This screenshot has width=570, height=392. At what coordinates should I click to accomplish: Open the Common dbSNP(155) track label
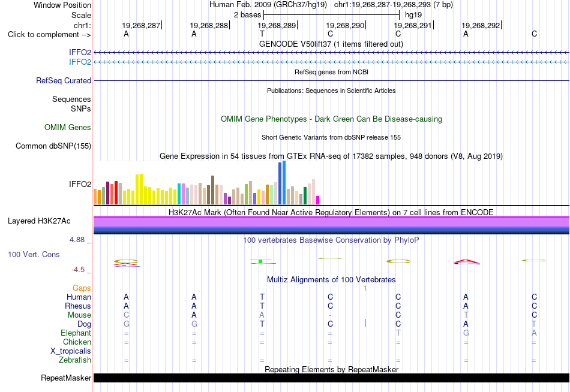pos(53,146)
